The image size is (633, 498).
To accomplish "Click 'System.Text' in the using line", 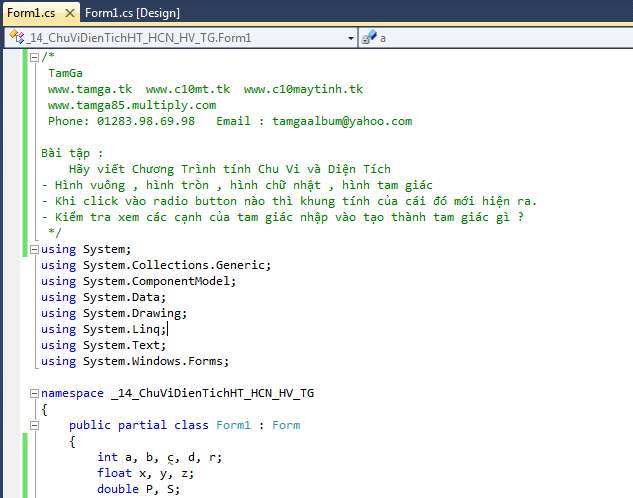I will (x=124, y=345).
